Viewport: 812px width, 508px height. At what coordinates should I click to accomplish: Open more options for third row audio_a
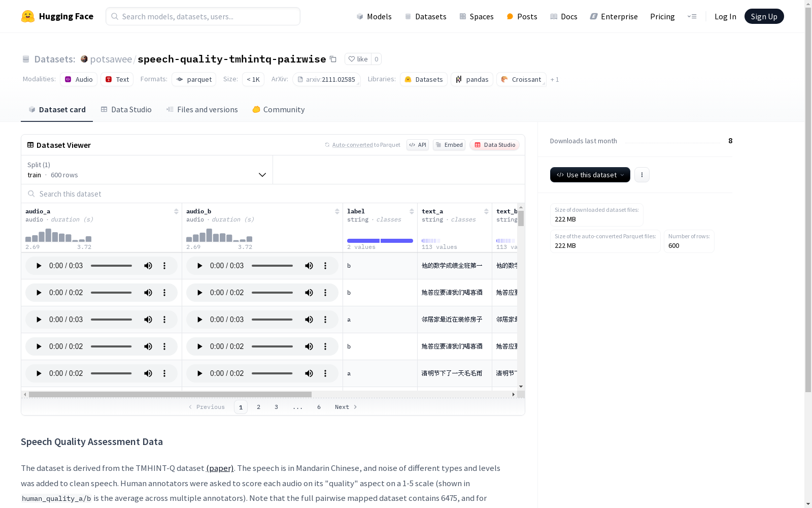(164, 320)
